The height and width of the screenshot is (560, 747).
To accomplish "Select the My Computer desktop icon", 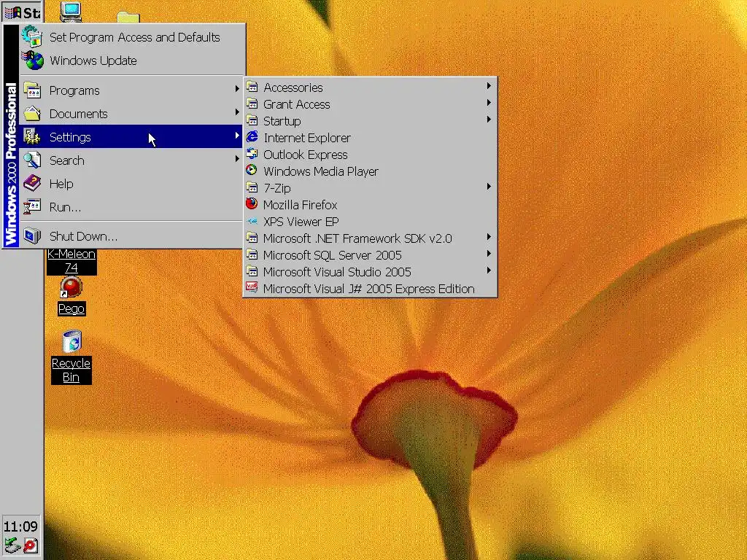I will click(x=71, y=12).
